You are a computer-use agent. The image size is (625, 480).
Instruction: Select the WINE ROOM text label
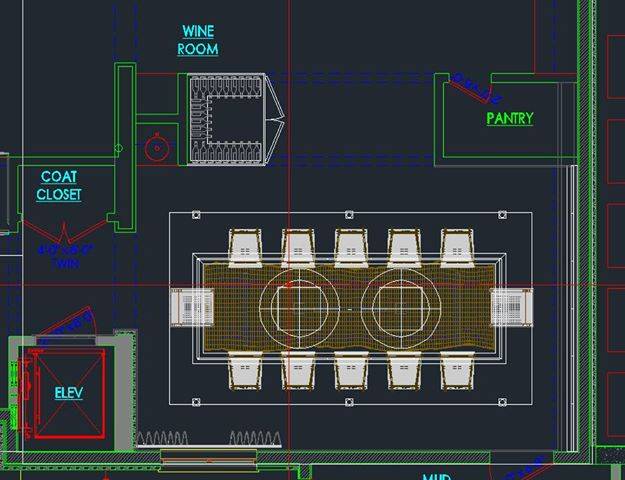click(198, 40)
